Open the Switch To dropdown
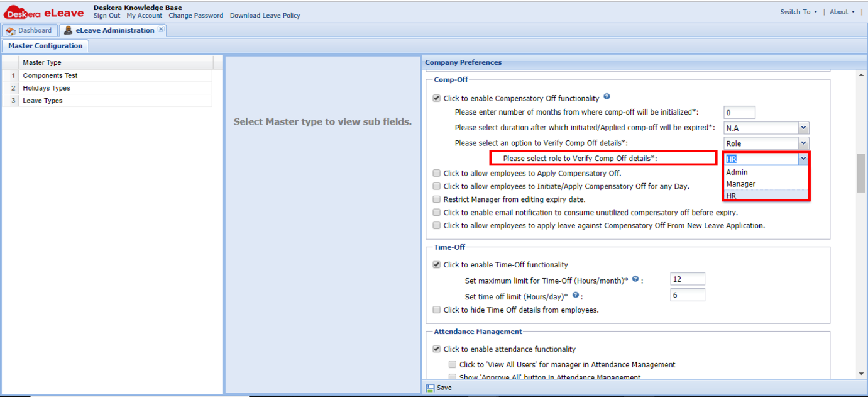The width and height of the screenshot is (868, 397). [796, 11]
